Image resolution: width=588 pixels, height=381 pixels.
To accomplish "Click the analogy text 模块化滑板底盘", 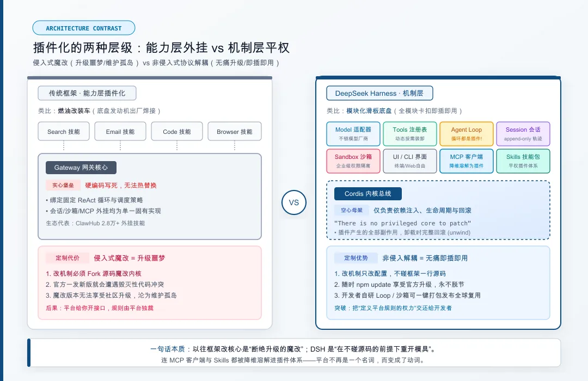I will (x=369, y=110).
